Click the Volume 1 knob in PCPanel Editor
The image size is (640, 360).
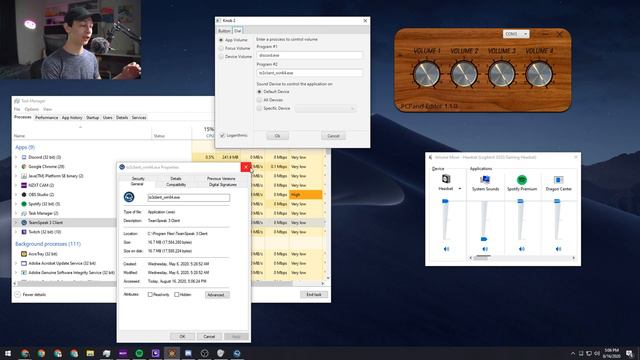pos(427,74)
